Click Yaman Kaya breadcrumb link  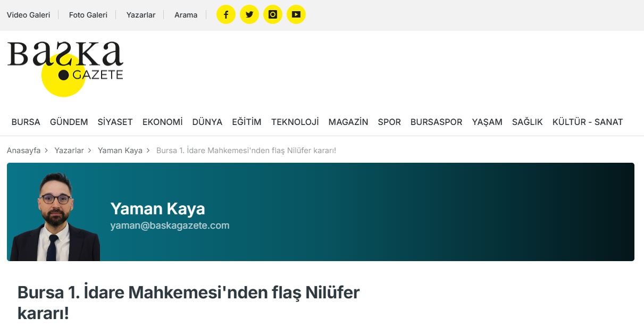(x=120, y=151)
